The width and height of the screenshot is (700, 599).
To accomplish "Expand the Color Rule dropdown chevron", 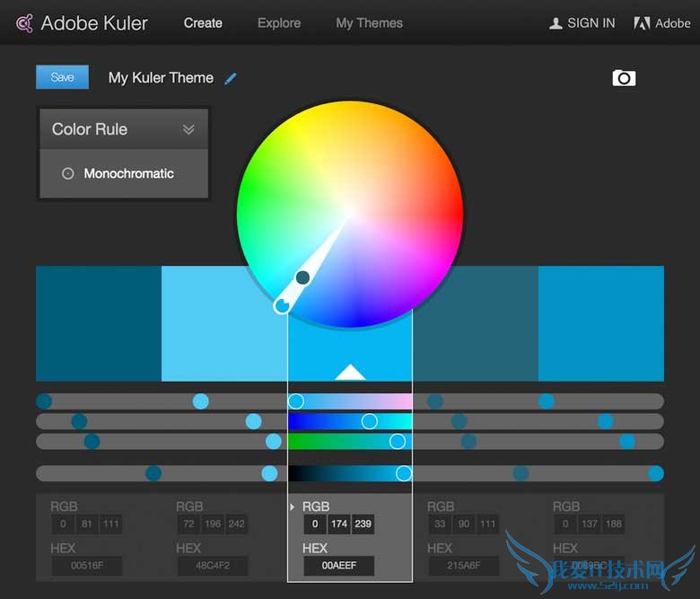I will 188,129.
